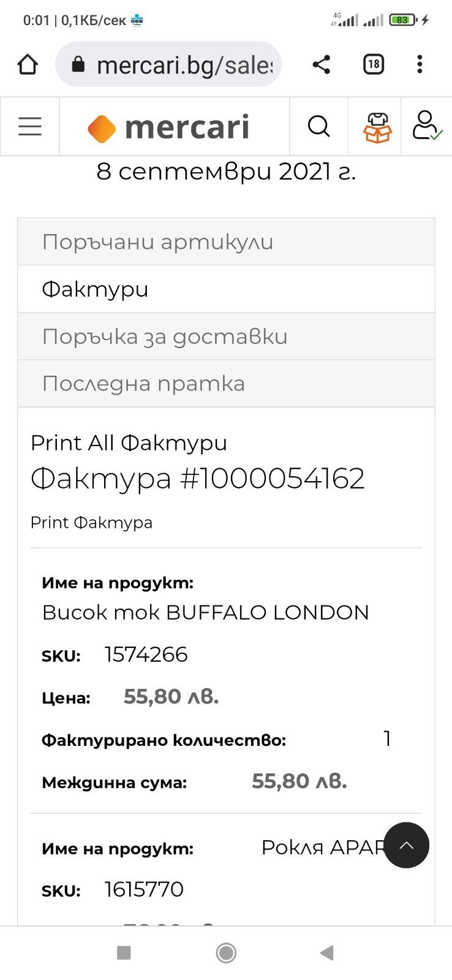Open the browser tabs switcher
452x980 pixels.
point(374,64)
